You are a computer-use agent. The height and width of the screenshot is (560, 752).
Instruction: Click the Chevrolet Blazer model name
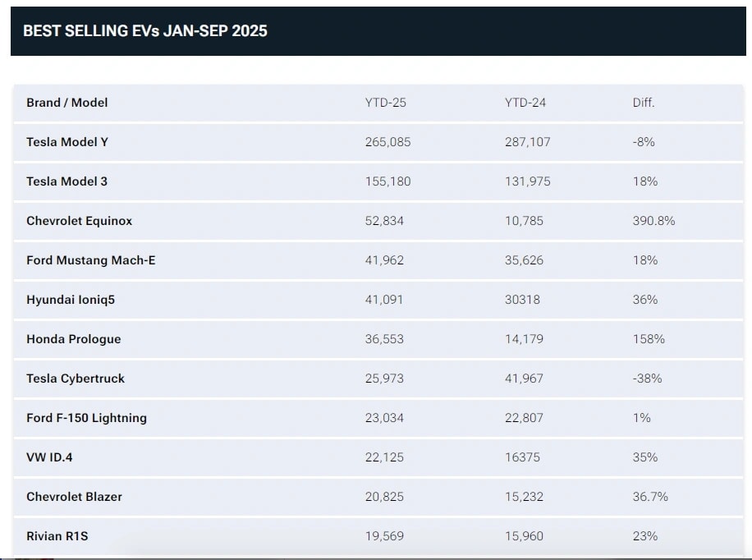point(75,497)
